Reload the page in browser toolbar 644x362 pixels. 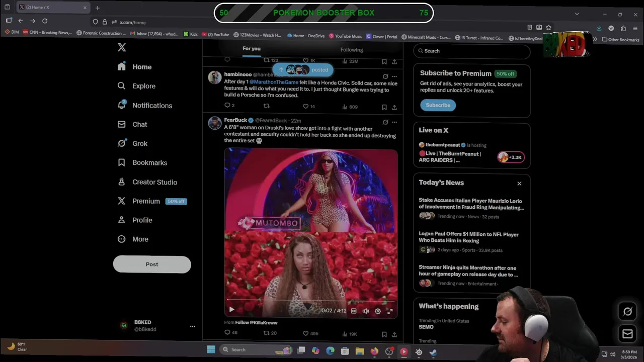point(45,21)
